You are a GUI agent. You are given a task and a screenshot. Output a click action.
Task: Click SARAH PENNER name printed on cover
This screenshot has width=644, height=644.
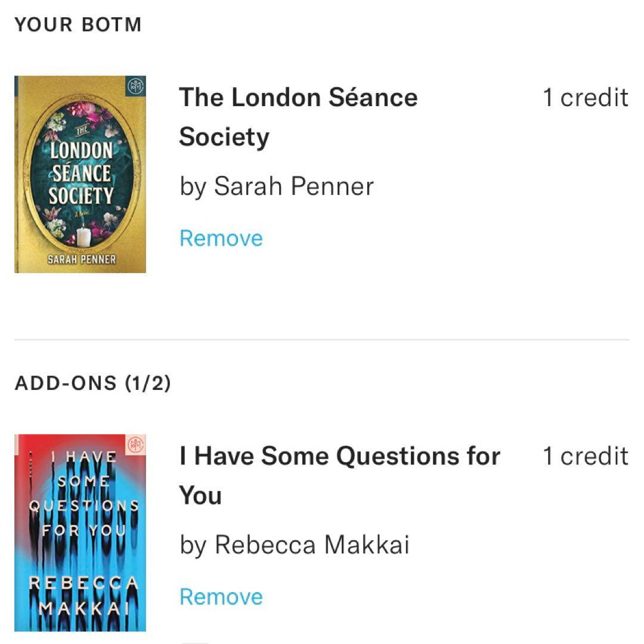[82, 260]
